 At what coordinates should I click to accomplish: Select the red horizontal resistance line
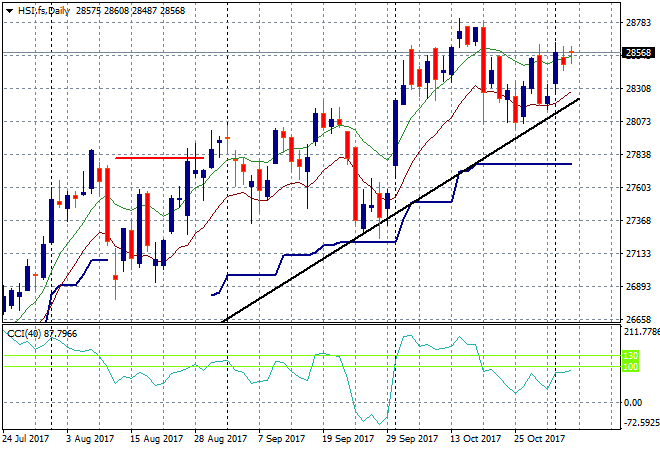[x=160, y=158]
